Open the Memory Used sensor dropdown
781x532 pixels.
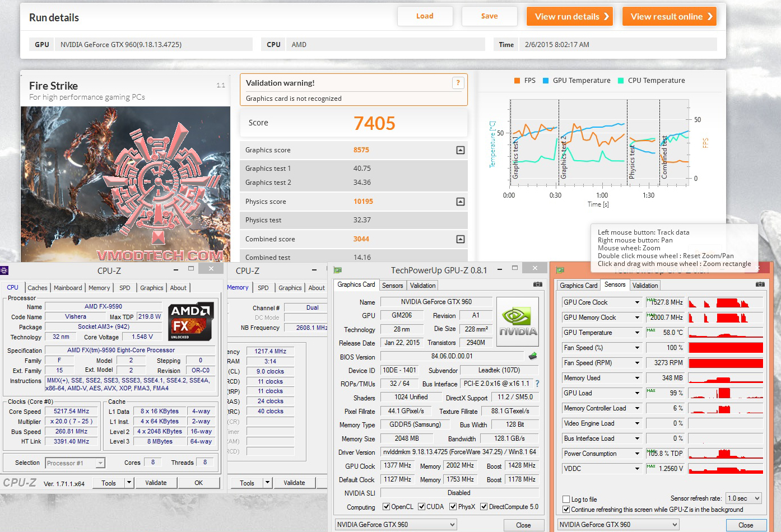637,378
